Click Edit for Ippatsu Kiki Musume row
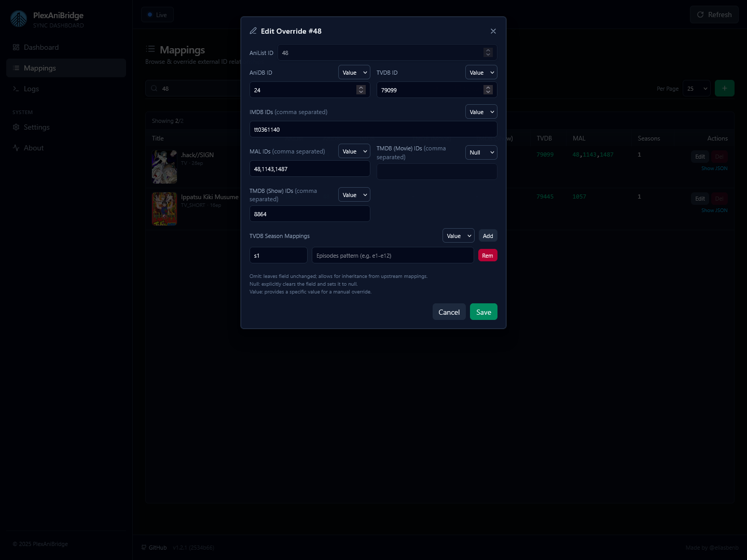This screenshot has width=747, height=560. click(x=700, y=199)
